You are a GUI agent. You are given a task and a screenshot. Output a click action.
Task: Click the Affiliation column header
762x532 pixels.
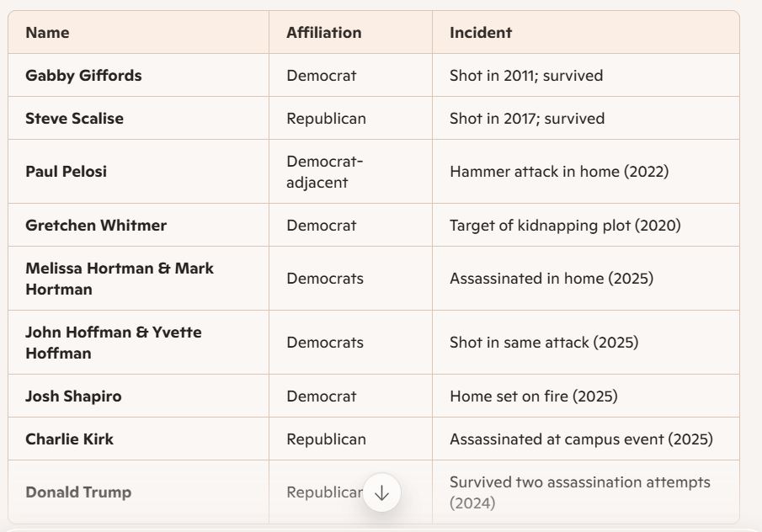(x=323, y=33)
